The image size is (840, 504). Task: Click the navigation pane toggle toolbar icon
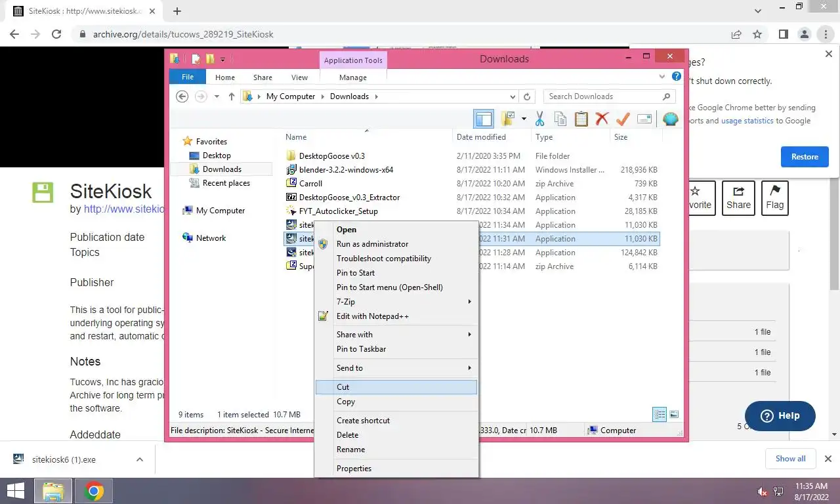[484, 119]
